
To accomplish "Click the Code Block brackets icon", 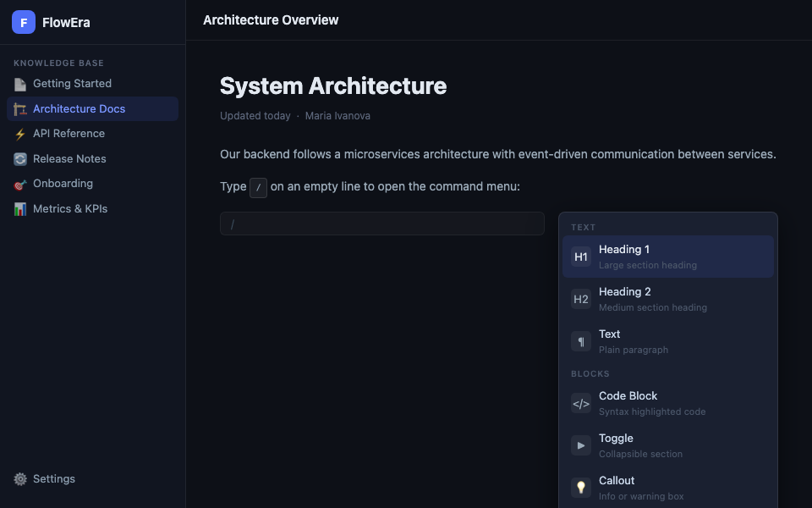I will [x=581, y=403].
